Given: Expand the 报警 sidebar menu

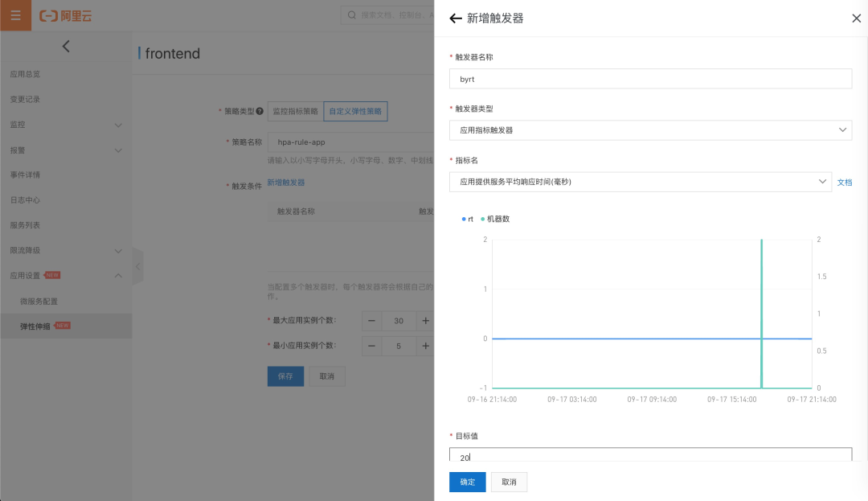Looking at the screenshot, I should point(66,150).
